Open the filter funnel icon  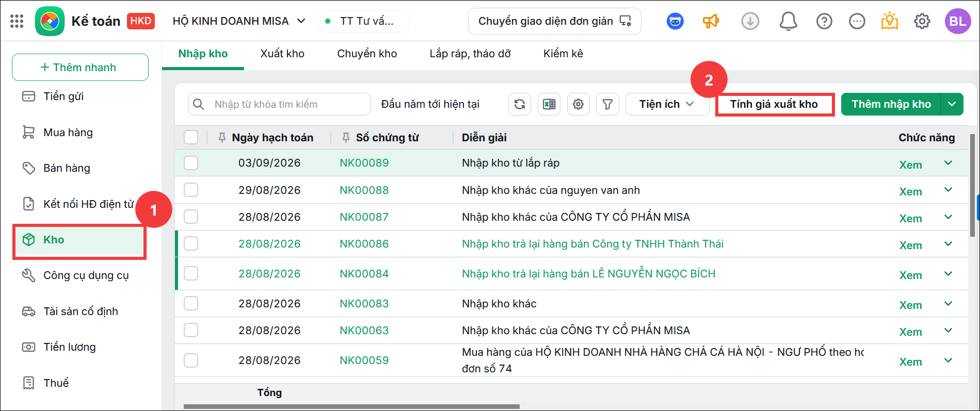608,104
